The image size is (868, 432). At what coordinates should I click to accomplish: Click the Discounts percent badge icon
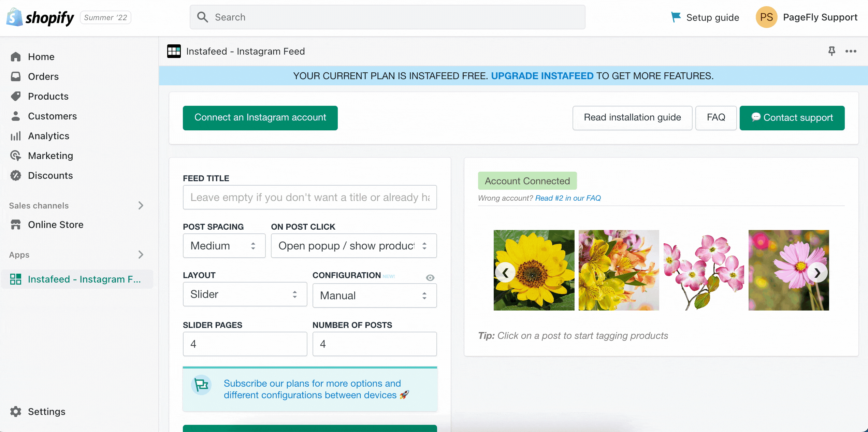[16, 175]
